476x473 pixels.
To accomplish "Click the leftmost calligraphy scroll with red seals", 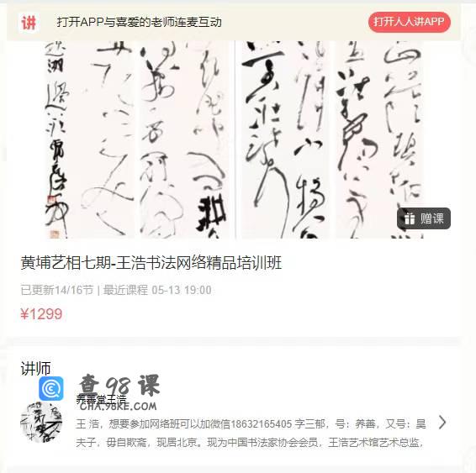I will 56,139.
